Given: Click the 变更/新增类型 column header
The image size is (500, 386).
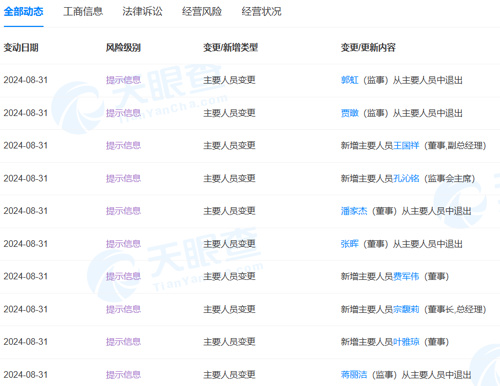Looking at the screenshot, I should point(231,48).
